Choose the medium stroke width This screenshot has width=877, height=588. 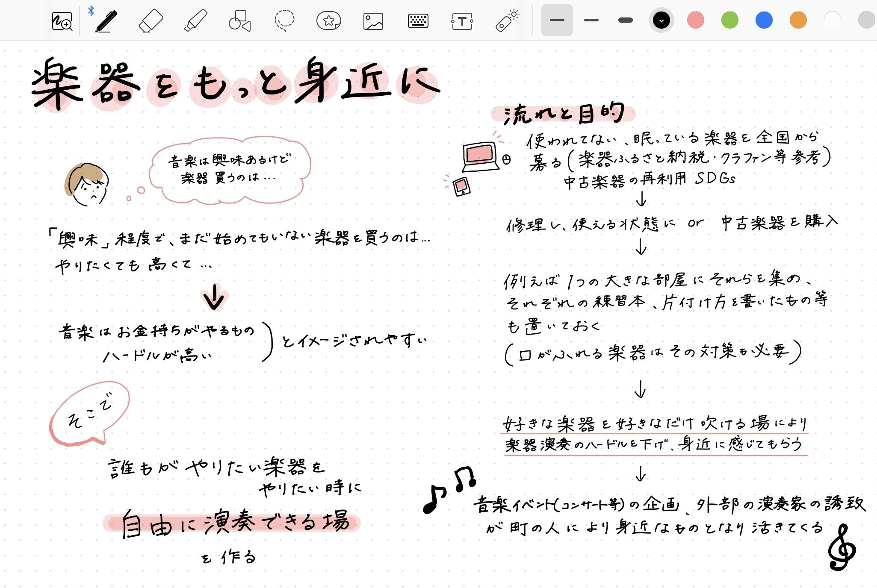[x=591, y=20]
